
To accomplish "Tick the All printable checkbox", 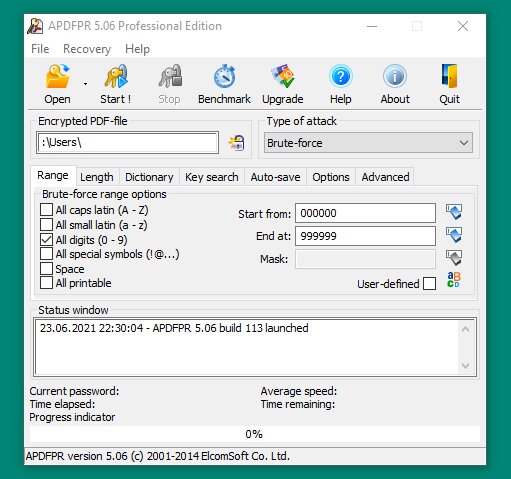I will (x=46, y=283).
